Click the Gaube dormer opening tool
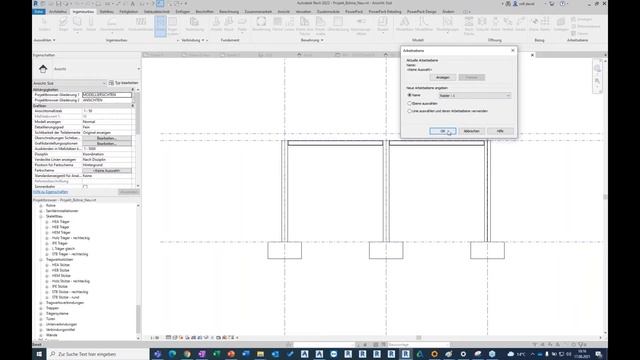Viewport: 640px width, 360px height. click(x=520, y=24)
